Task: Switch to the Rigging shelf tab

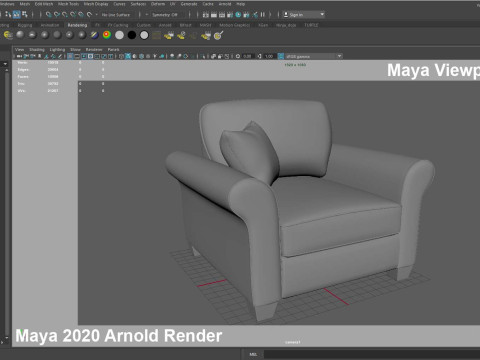Action: pyautogui.click(x=25, y=25)
